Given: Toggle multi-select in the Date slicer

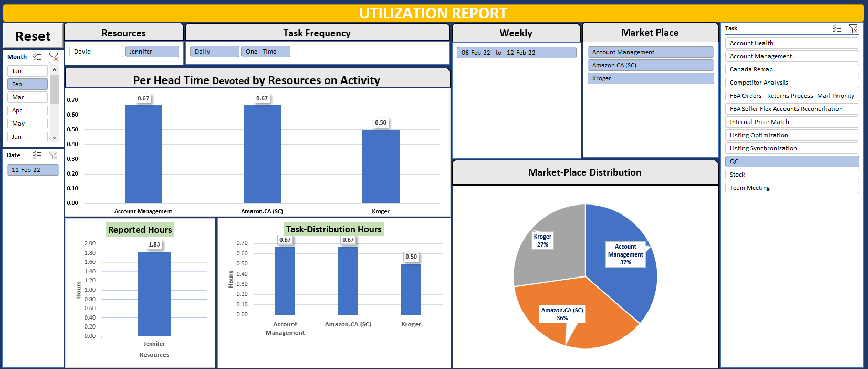Looking at the screenshot, I should coord(37,155).
